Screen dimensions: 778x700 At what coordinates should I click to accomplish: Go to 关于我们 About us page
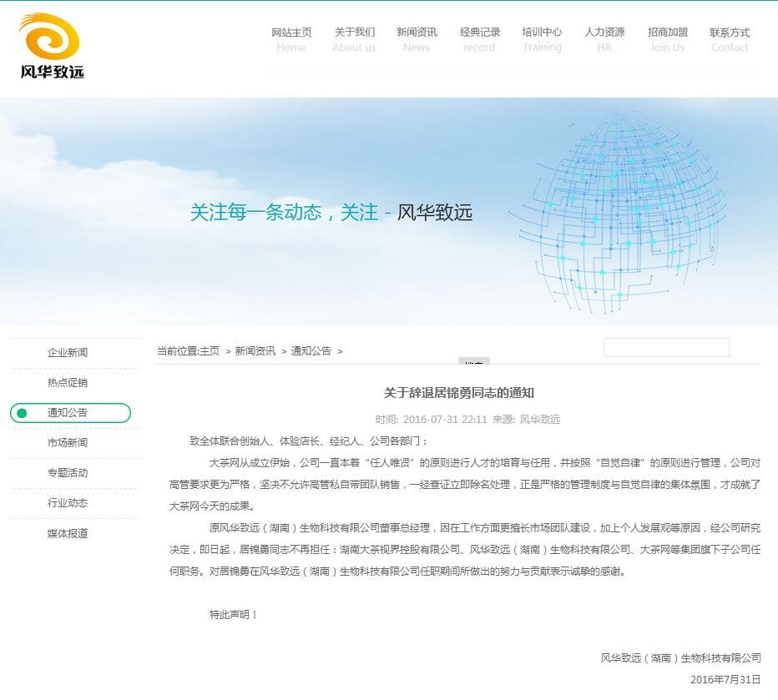pos(354,39)
